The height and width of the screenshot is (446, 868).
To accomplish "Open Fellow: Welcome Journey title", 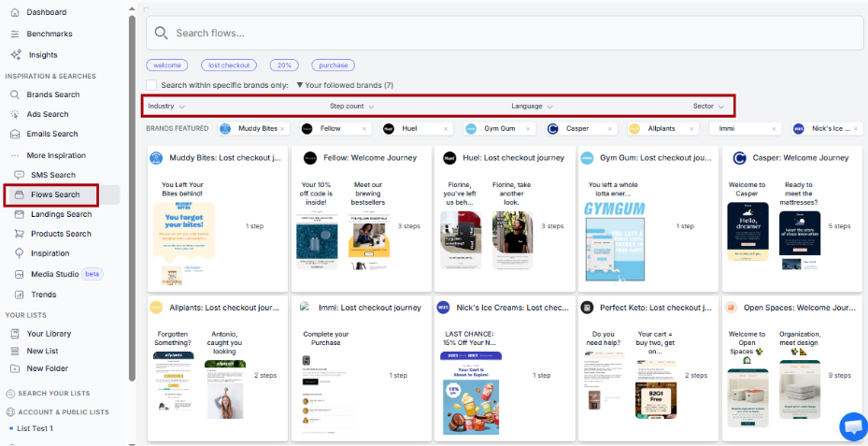I will 370,158.
